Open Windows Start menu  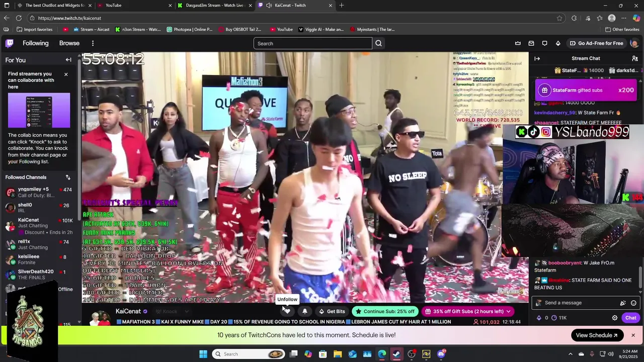point(203,354)
